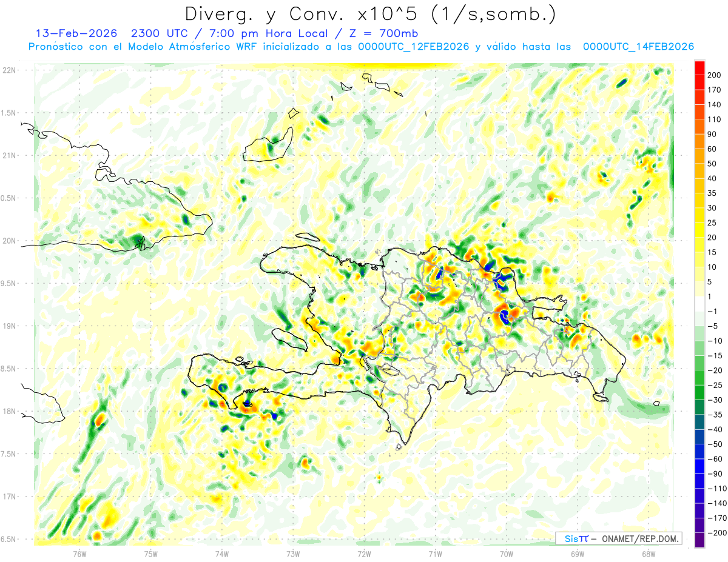
Task: Click the colorbar label "-1"
Action: (712, 311)
